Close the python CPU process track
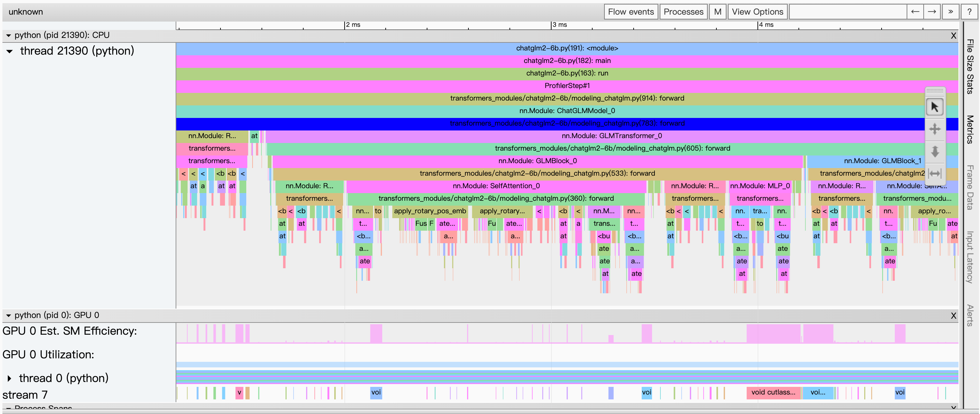Screen dimensions: 980x414 point(953,36)
